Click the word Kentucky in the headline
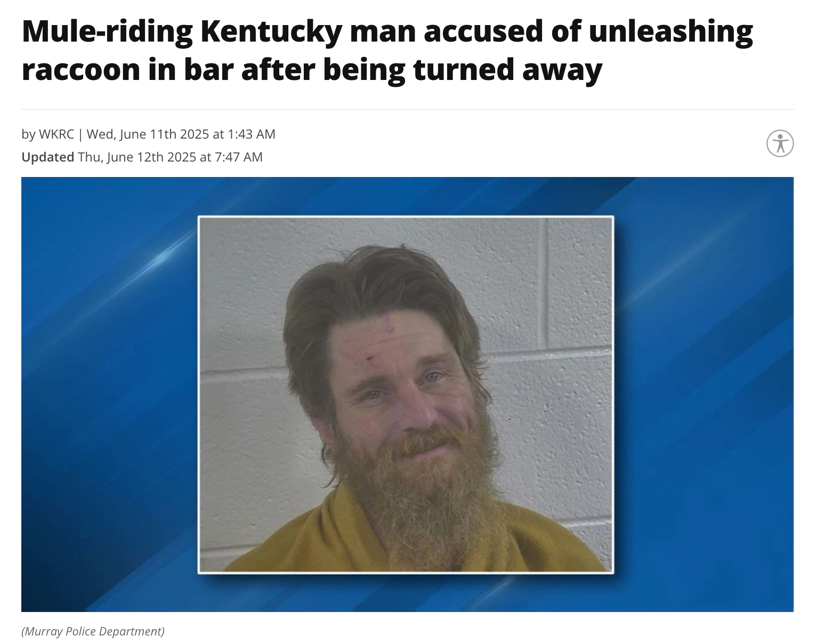This screenshot has width=825, height=644. click(271, 32)
